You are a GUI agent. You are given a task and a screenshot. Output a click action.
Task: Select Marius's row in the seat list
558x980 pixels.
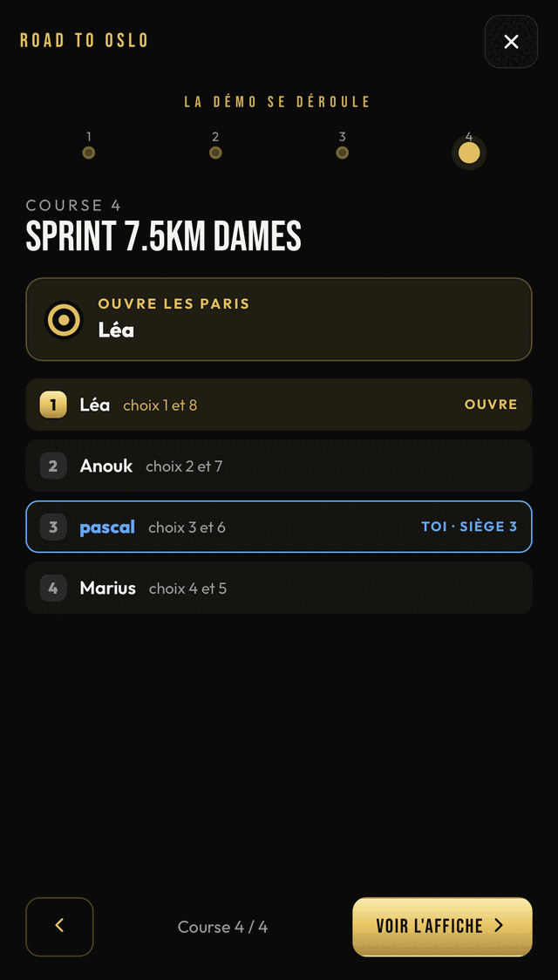[x=279, y=589]
